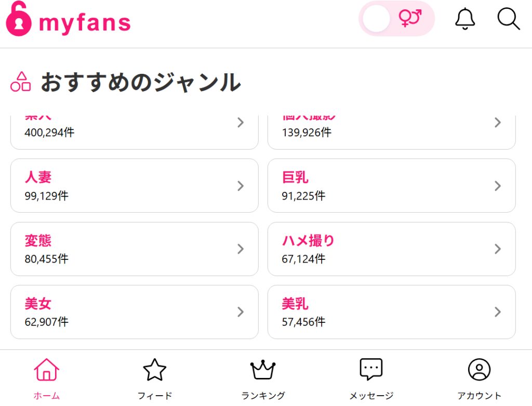Open the search magnifier
532x406 pixels.
(509, 19)
